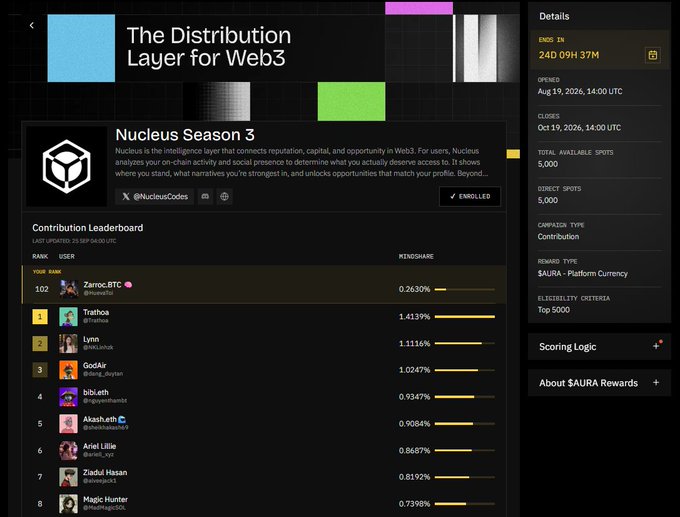
Task: Select user name Ziadul Hasan
Action: 105,473
